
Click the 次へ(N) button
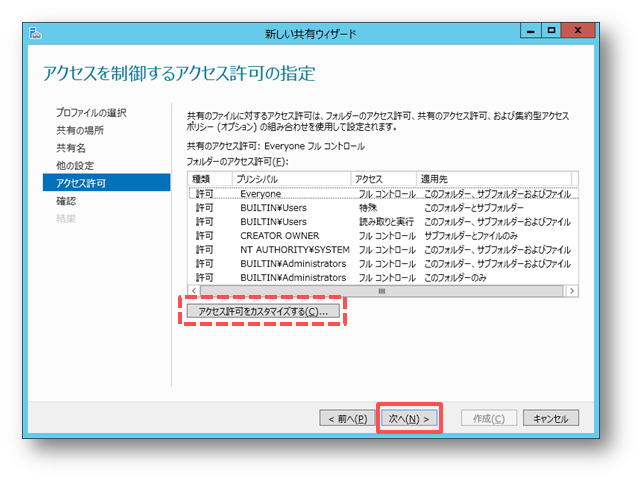(409, 418)
